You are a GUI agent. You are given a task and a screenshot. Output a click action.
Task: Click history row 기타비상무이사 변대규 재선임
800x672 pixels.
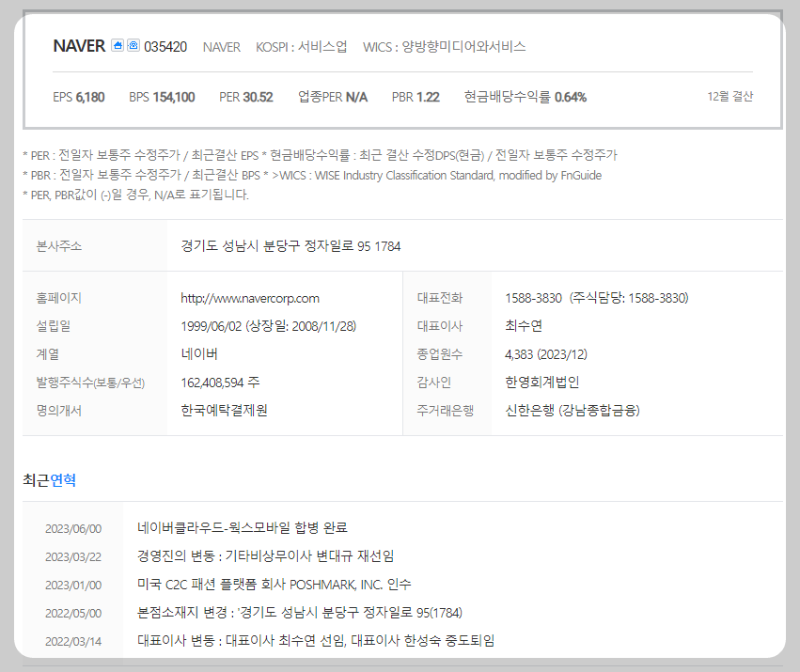265,555
